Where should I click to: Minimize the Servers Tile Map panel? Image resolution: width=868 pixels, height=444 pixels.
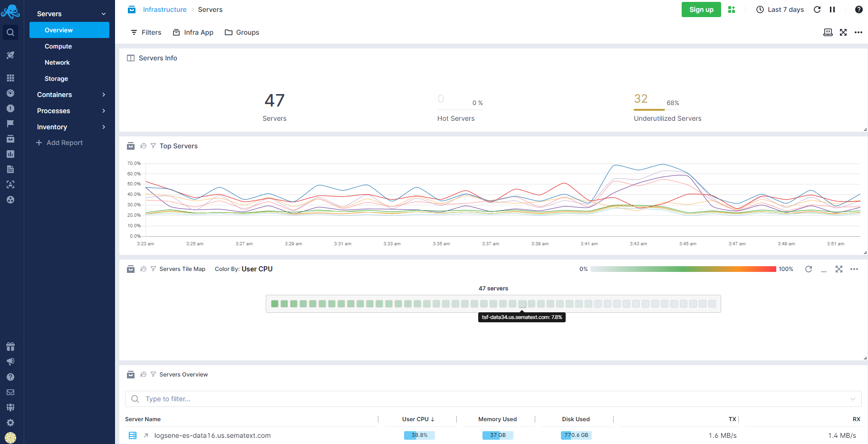pos(824,270)
